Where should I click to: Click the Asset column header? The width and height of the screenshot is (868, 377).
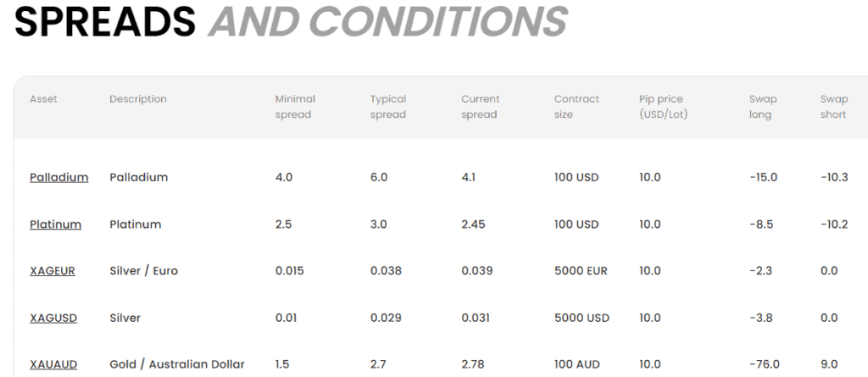coord(43,99)
